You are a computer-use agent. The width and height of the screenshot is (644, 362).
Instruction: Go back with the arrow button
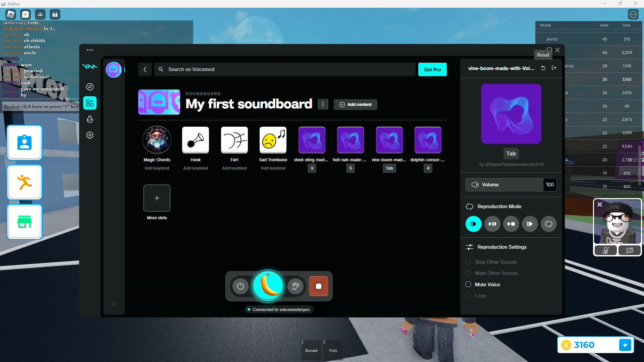tap(145, 69)
